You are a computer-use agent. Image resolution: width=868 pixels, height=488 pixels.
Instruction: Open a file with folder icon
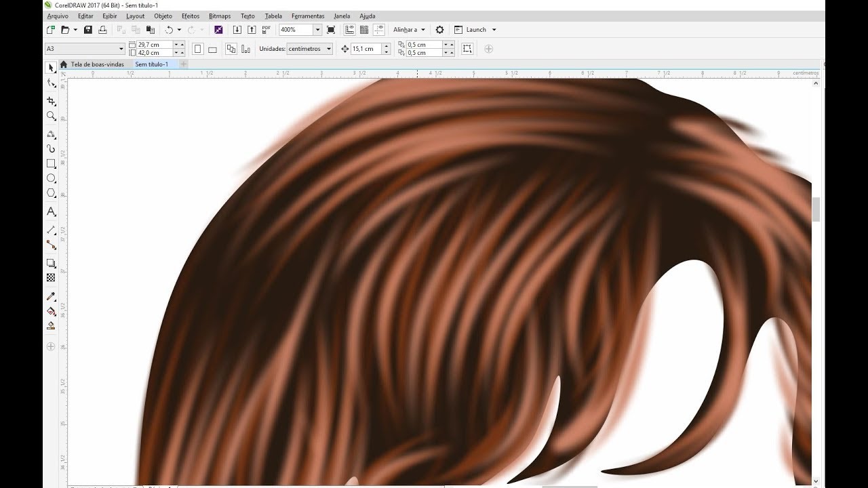coord(66,30)
